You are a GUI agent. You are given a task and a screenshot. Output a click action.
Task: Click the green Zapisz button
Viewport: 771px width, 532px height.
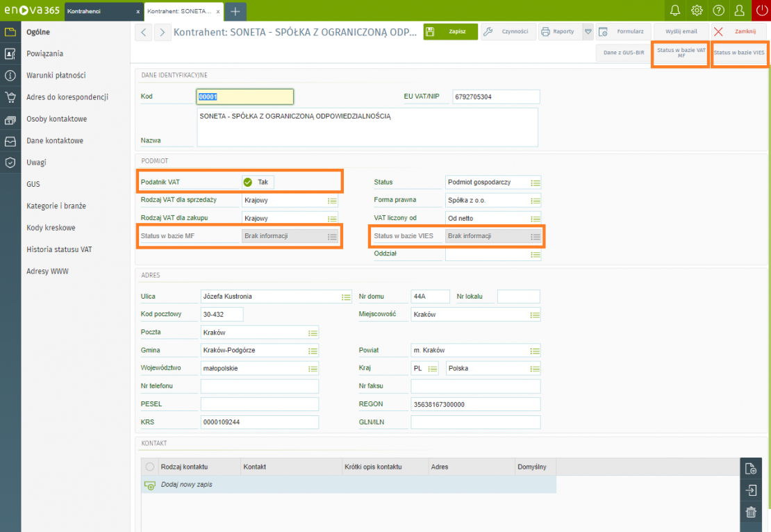451,32
